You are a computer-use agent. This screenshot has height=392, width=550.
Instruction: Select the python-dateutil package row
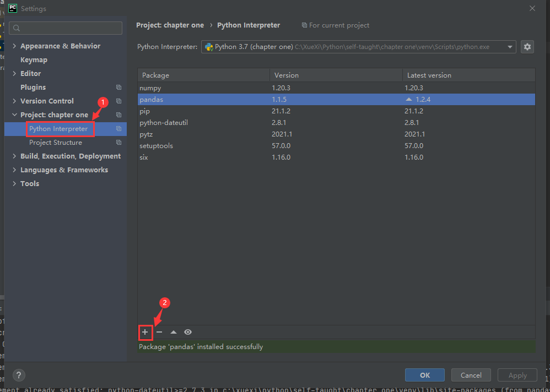tap(336, 123)
